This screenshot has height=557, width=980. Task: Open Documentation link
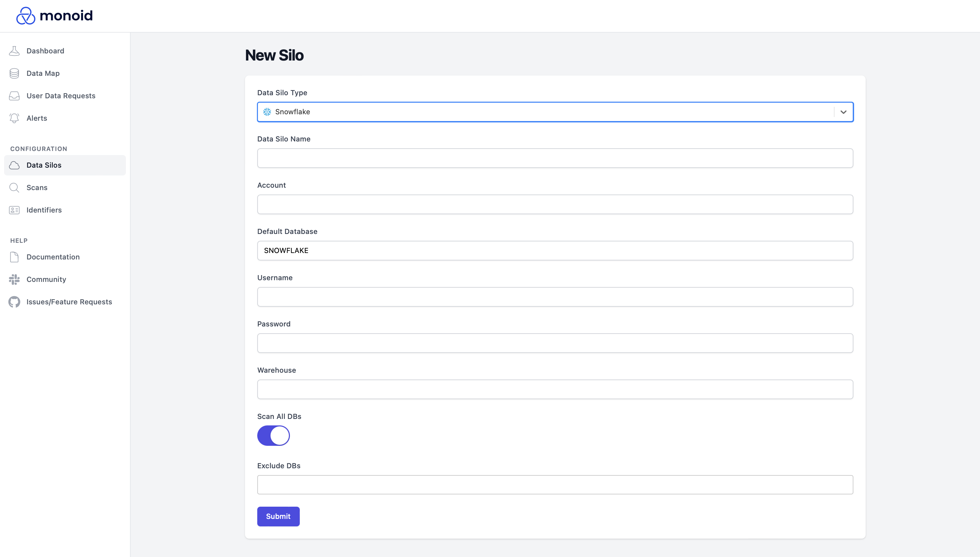65,257
